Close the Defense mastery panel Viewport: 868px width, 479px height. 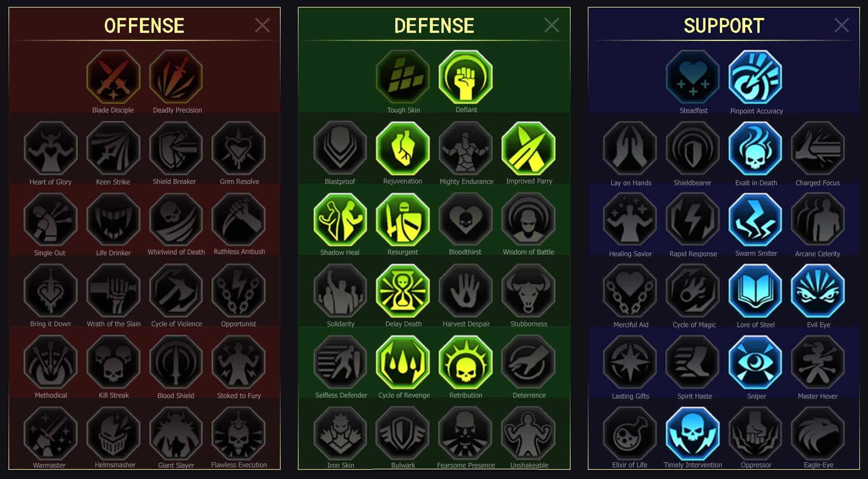tap(552, 25)
